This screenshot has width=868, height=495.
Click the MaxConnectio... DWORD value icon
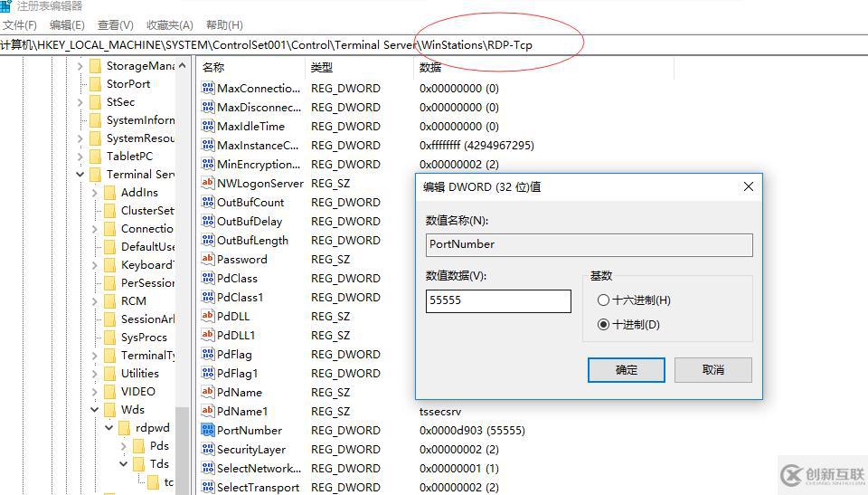coord(208,88)
